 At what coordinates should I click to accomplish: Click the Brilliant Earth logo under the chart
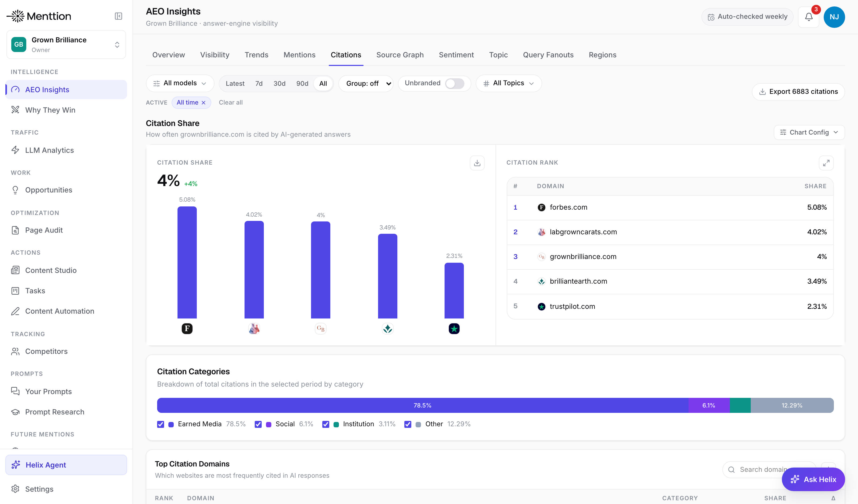387,329
